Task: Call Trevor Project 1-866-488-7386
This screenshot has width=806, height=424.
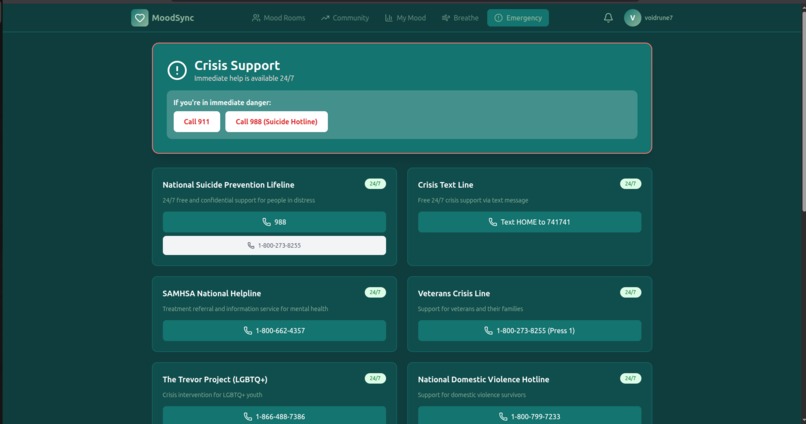Action: click(274, 416)
